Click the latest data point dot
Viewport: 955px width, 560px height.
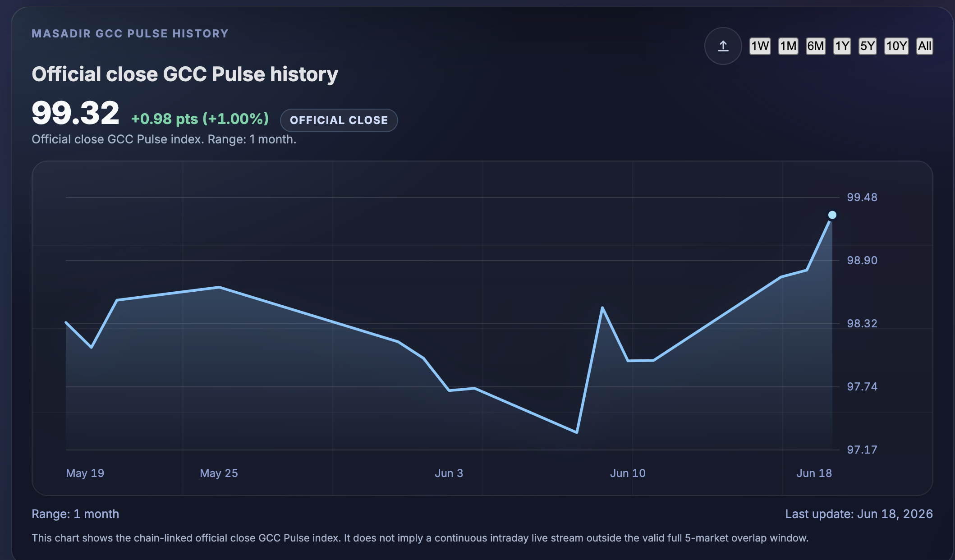pyautogui.click(x=832, y=215)
